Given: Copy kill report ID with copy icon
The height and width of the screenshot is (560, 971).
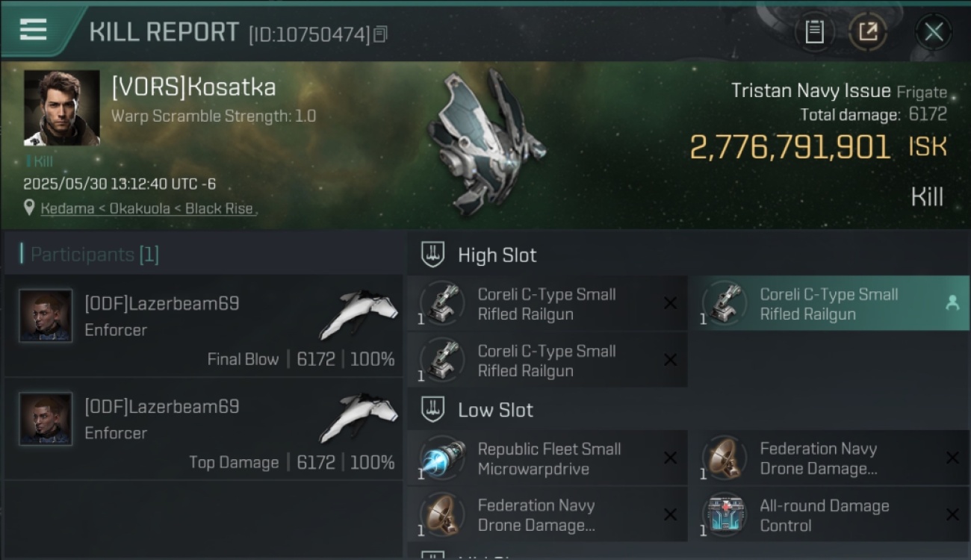Looking at the screenshot, I should pos(380,34).
